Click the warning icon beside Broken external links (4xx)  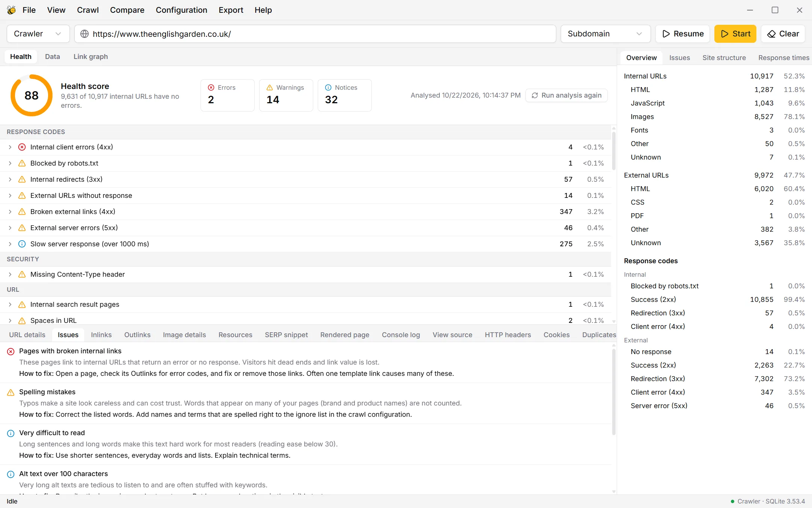coord(22,212)
